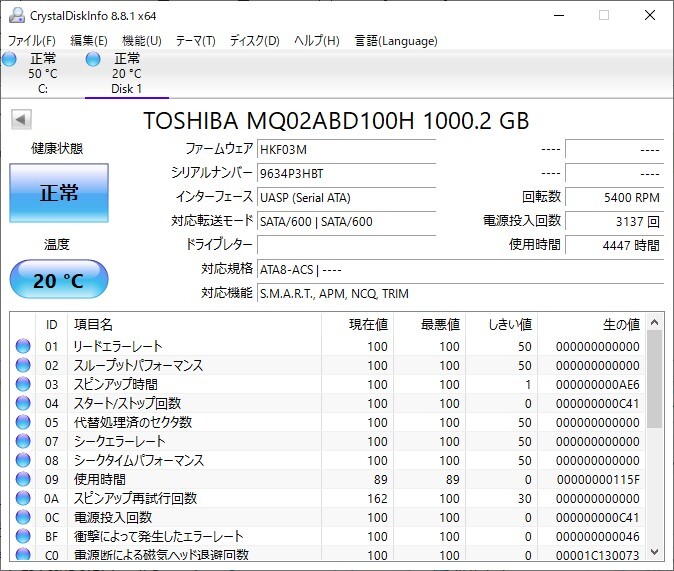Open the 言語(Language) menu
The height and width of the screenshot is (571, 674).
(396, 41)
